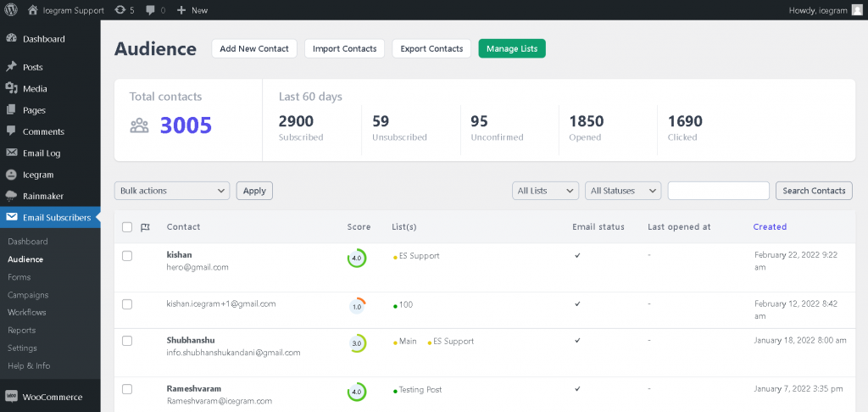
Task: Click the Posts pin icon
Action: (x=11, y=67)
